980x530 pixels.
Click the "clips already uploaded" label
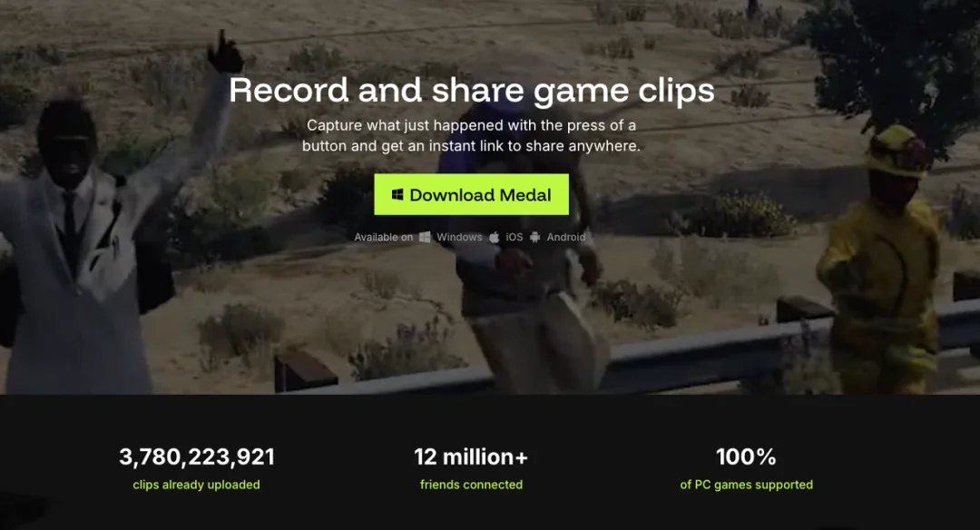pos(196,485)
